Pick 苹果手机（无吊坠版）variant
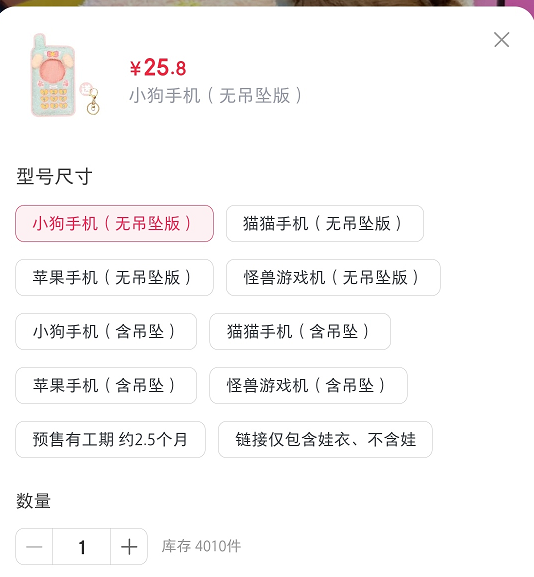534x577 pixels. [x=114, y=277]
